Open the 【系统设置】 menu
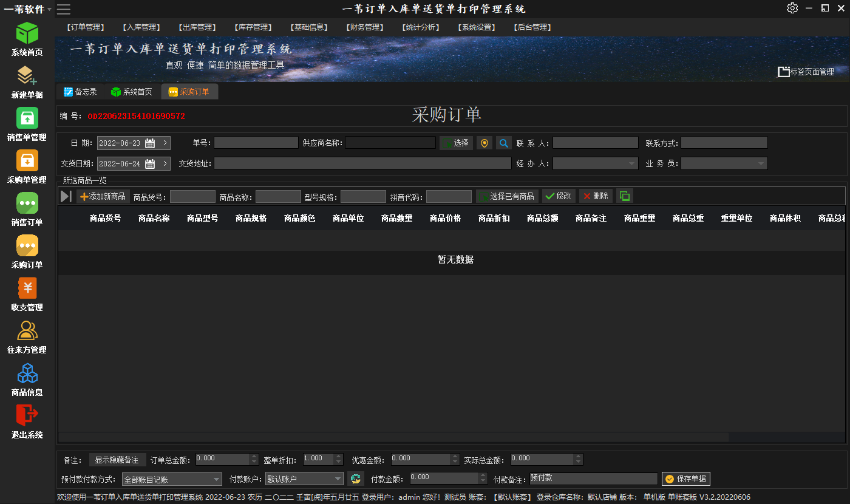Image resolution: width=850 pixels, height=504 pixels. pyautogui.click(x=477, y=27)
